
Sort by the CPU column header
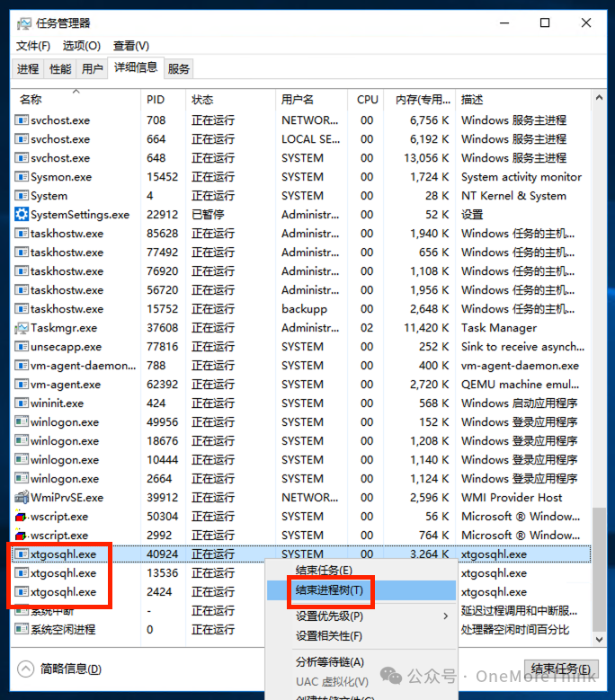pyautogui.click(x=365, y=99)
